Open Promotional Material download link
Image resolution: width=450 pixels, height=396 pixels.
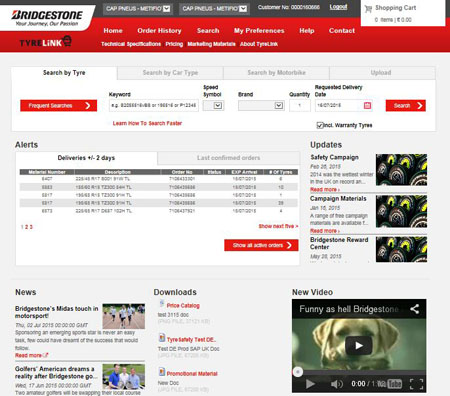pos(192,374)
